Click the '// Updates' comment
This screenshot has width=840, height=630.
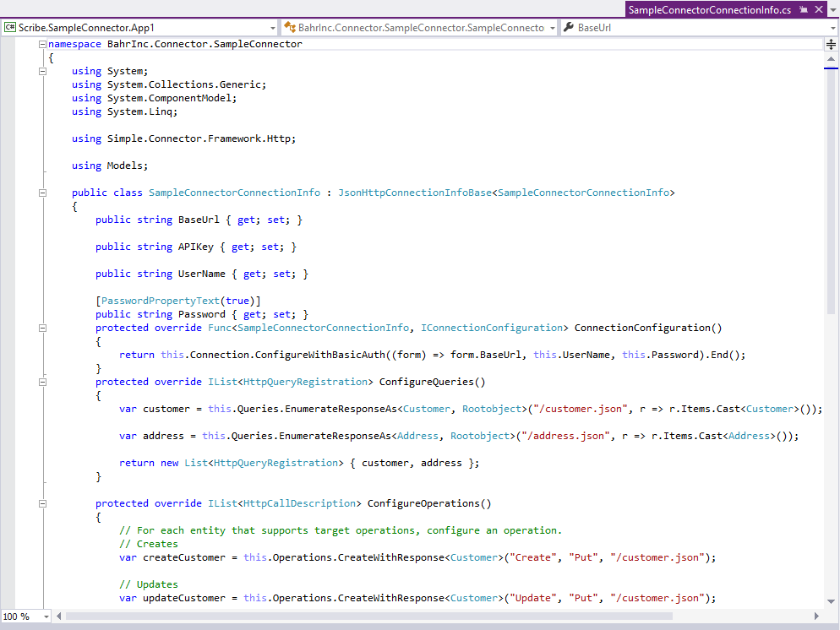coord(149,584)
